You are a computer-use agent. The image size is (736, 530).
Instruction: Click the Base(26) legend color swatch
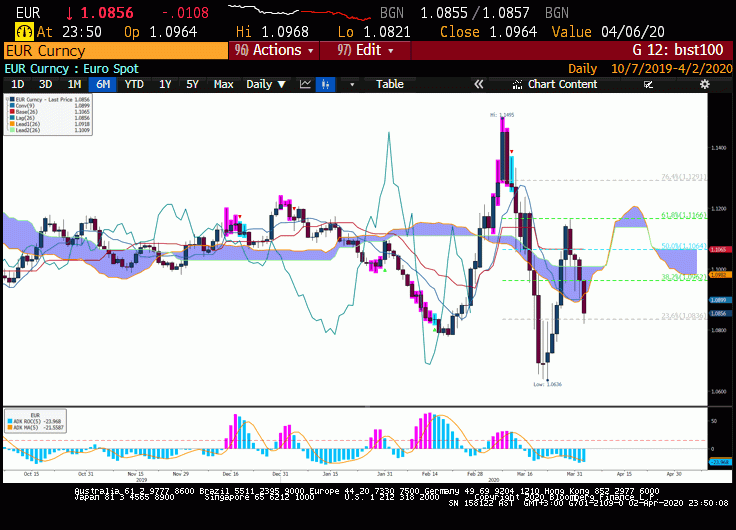coord(13,112)
